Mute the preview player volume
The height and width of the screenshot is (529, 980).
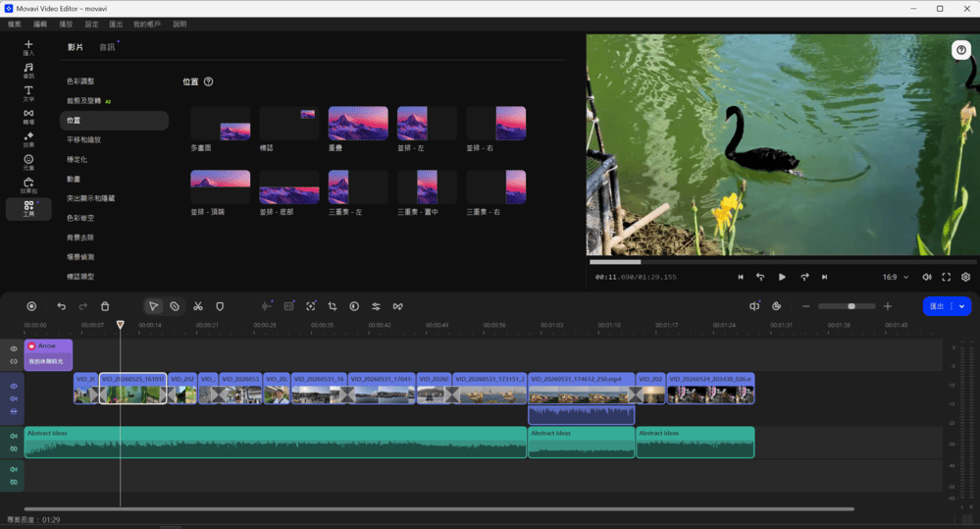click(x=927, y=277)
